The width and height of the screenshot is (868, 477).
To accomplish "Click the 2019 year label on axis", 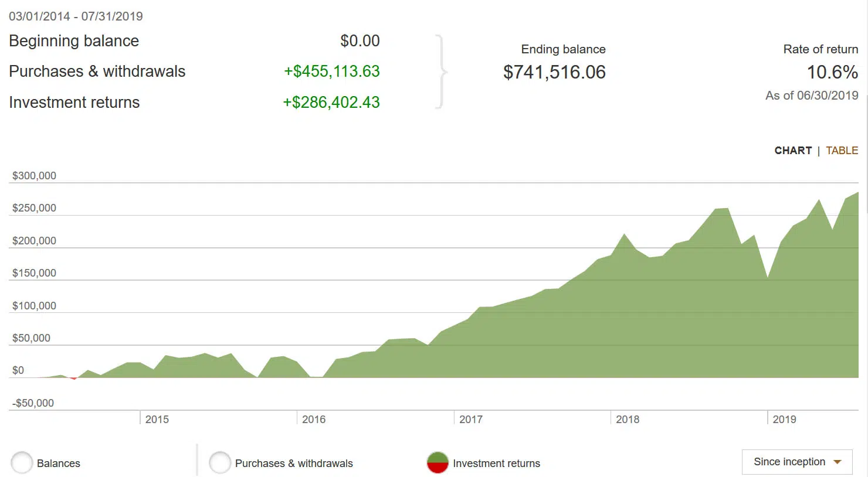I will point(784,420).
